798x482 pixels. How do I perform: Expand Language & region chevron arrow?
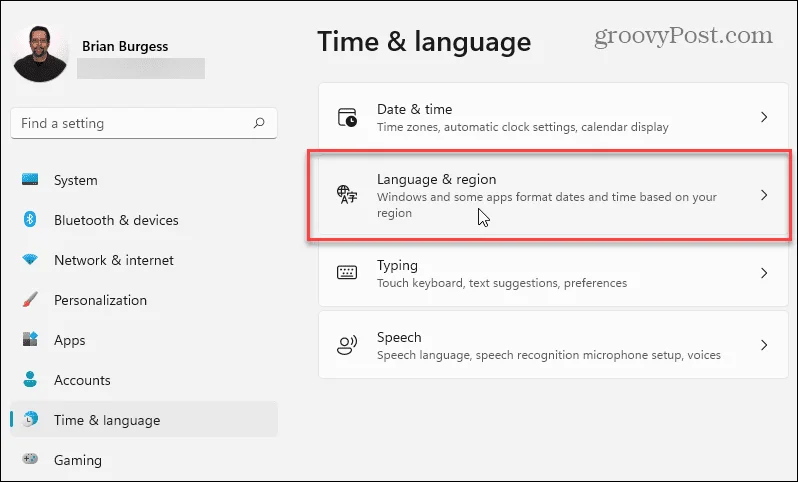click(764, 195)
